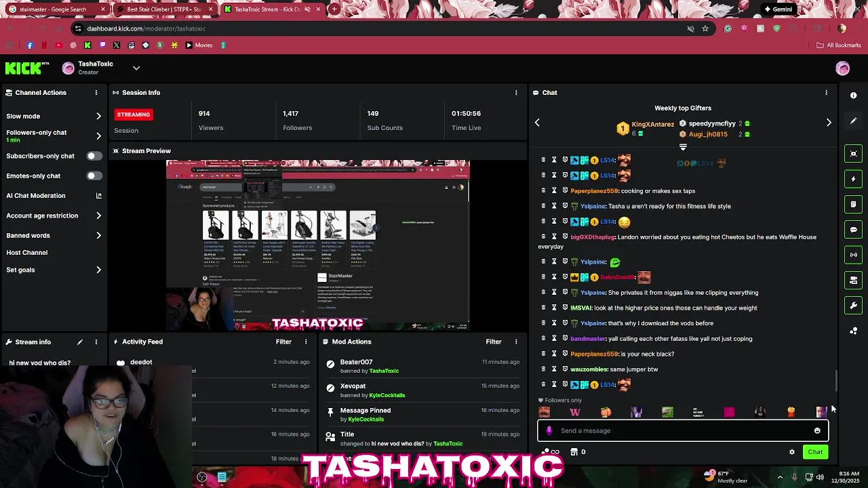Open Session Info three-dot menu
This screenshot has height=488, width=868.
pos(516,92)
